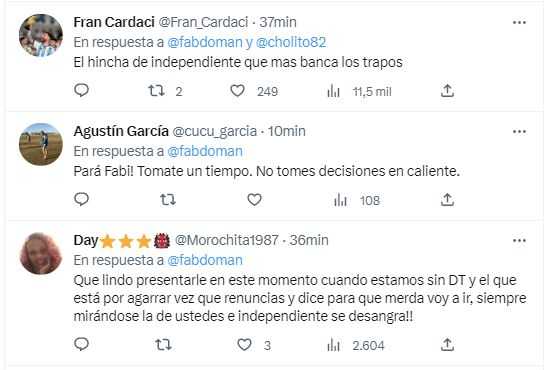Image resolution: width=552 pixels, height=370 pixels.
Task: Open more options on Day's tweet
Action: (519, 241)
